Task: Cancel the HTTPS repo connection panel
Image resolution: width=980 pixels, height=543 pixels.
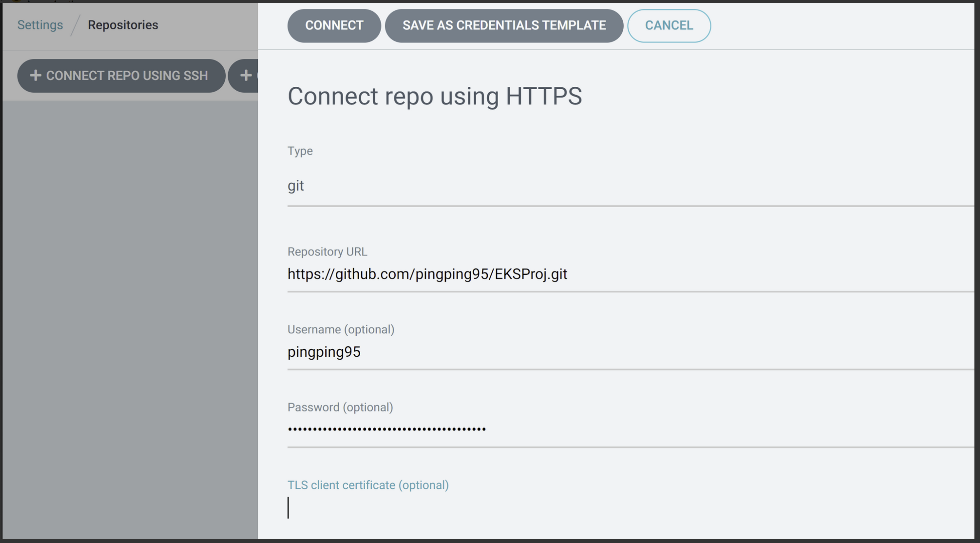Action: point(668,26)
